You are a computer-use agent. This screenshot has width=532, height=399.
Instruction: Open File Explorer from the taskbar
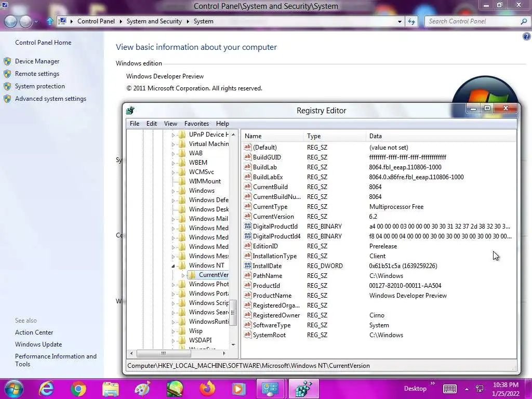pos(111,389)
